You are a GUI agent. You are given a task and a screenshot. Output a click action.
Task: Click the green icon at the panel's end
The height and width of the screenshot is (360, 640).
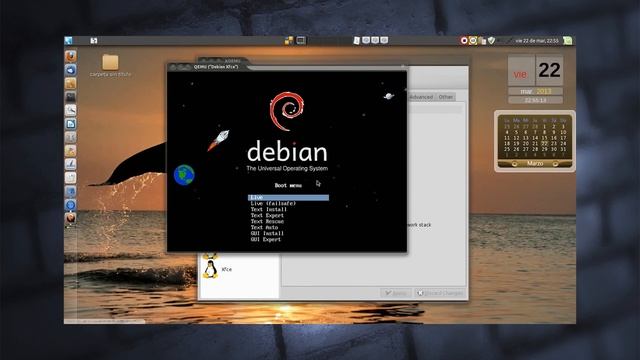[x=567, y=40]
